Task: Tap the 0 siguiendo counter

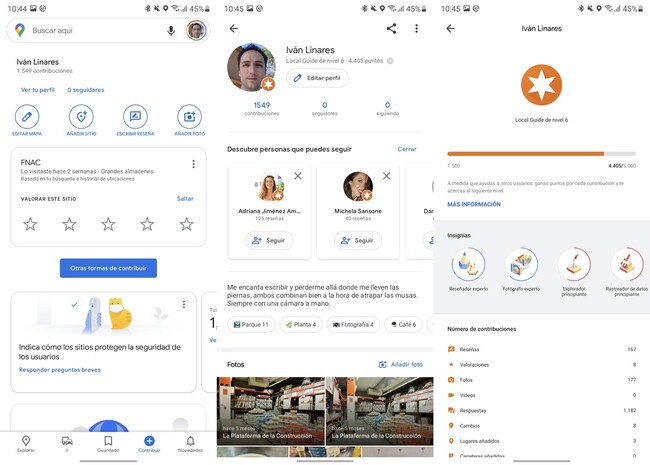Action: click(x=387, y=108)
